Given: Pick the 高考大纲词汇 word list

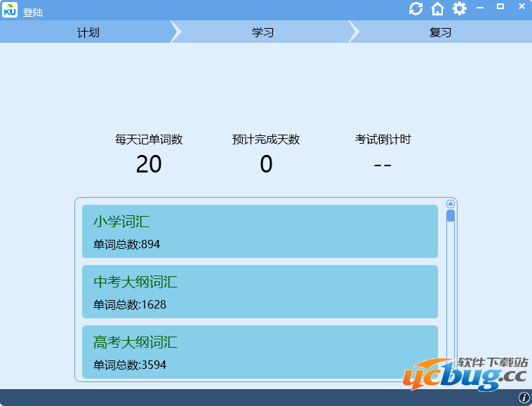Looking at the screenshot, I should click(x=260, y=352).
